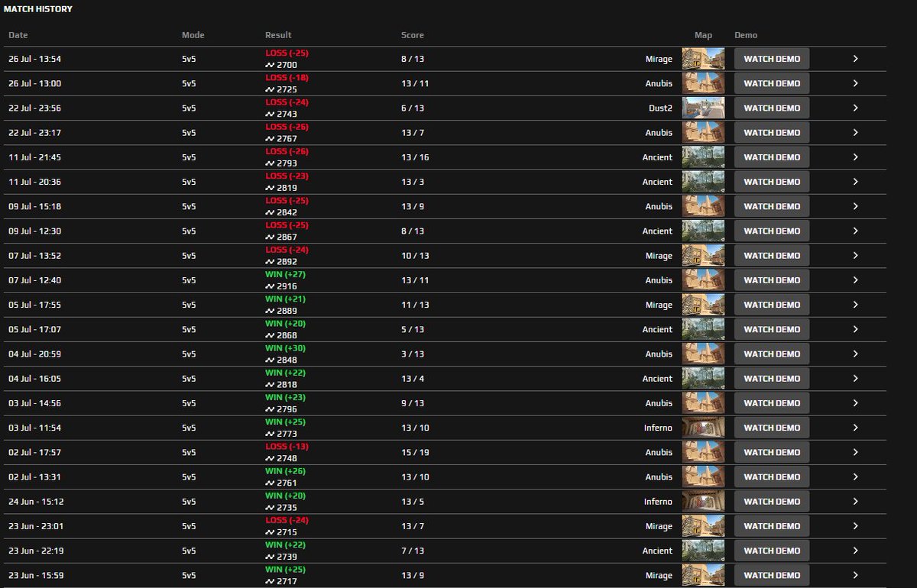Open chevron for 11 Jul 20:36 match
This screenshot has width=917, height=588.
click(x=855, y=182)
